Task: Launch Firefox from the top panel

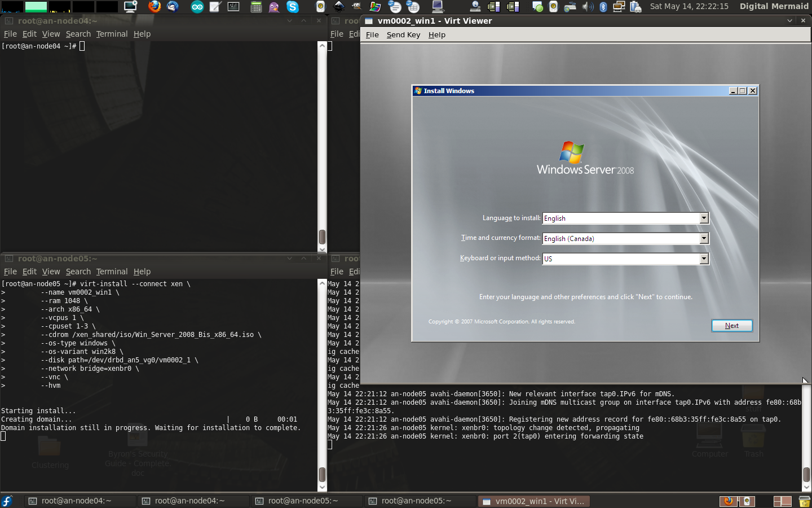Action: [x=154, y=6]
